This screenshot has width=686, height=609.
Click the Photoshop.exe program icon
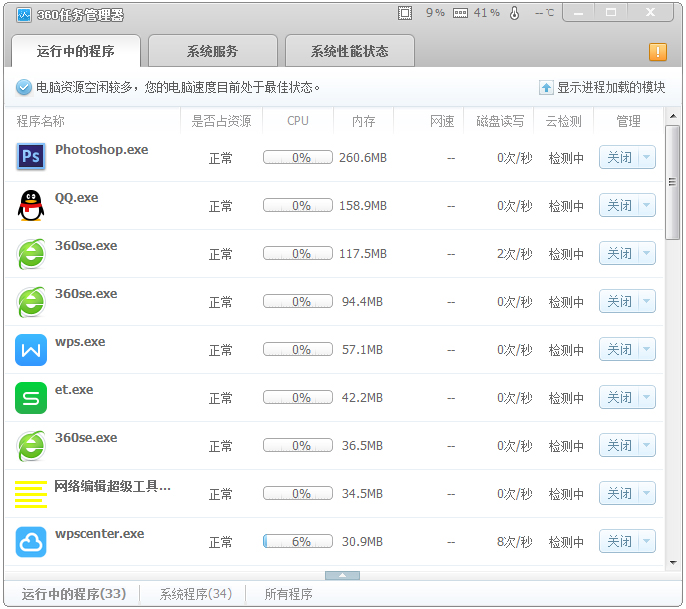31,157
